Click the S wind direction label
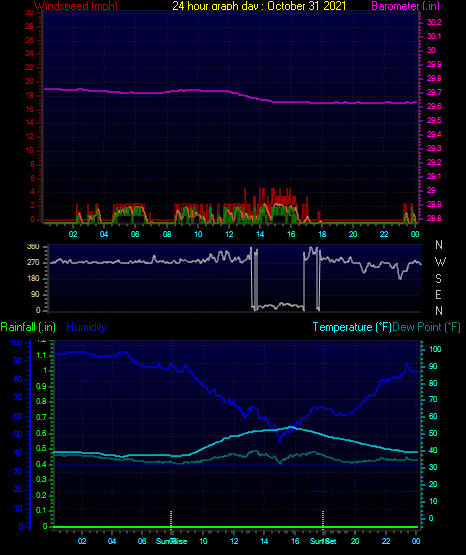This screenshot has width=466, height=555. click(438, 279)
